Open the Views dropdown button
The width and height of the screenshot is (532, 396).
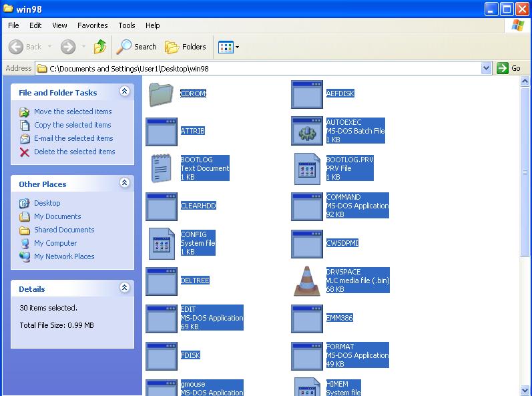coord(228,47)
